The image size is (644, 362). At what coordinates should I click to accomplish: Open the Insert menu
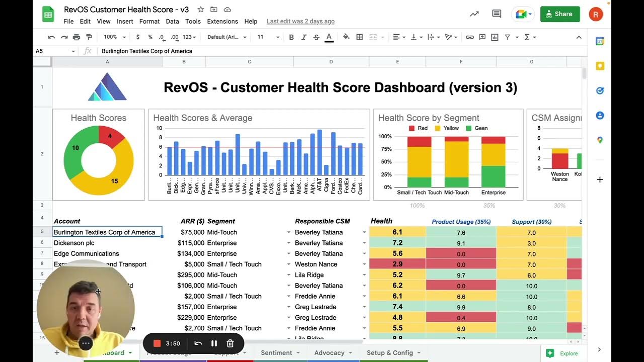[x=125, y=21]
